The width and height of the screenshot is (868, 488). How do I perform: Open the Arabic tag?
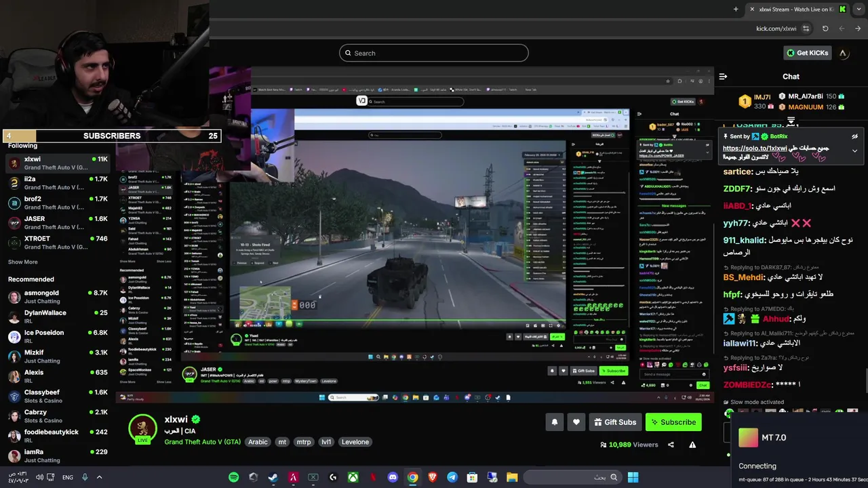pos(258,442)
